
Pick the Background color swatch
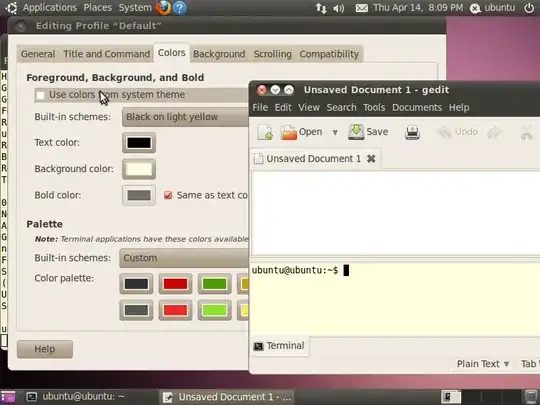pyautogui.click(x=139, y=169)
